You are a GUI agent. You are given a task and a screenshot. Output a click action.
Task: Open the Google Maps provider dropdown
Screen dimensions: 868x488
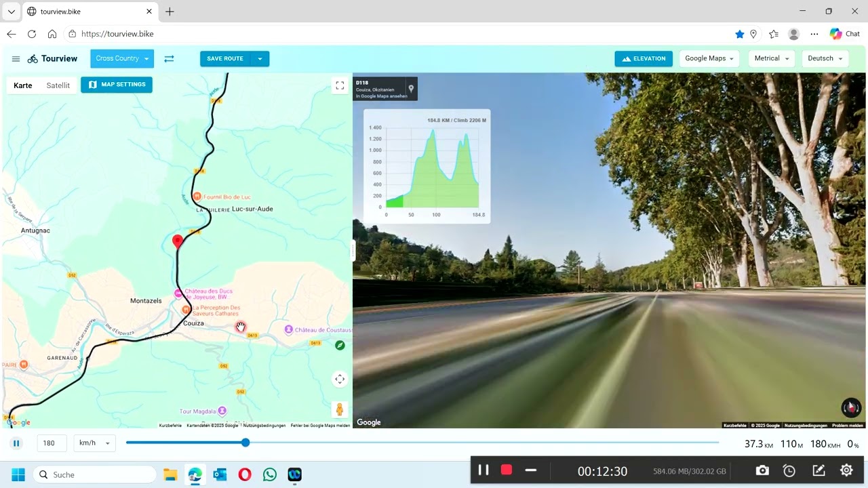tap(710, 59)
